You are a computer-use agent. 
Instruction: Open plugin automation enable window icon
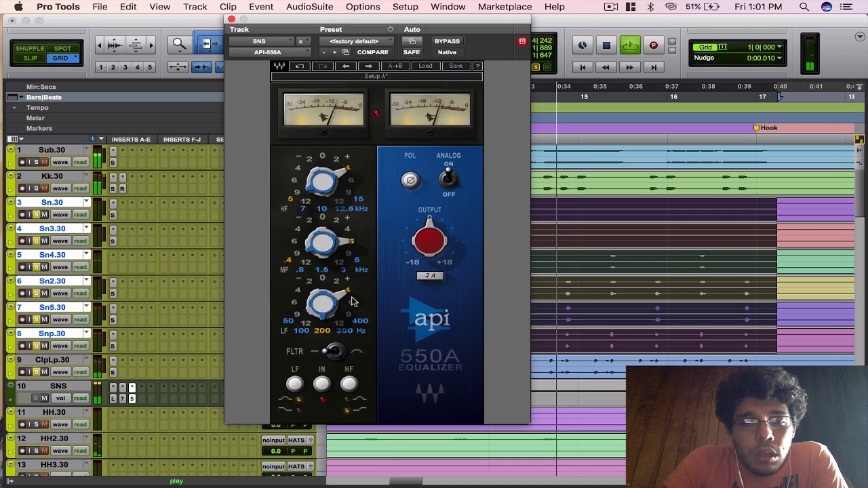(x=412, y=41)
